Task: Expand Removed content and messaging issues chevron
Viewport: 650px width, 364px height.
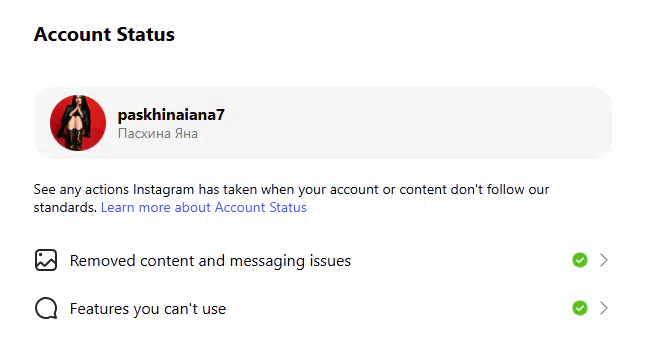Action: click(604, 260)
